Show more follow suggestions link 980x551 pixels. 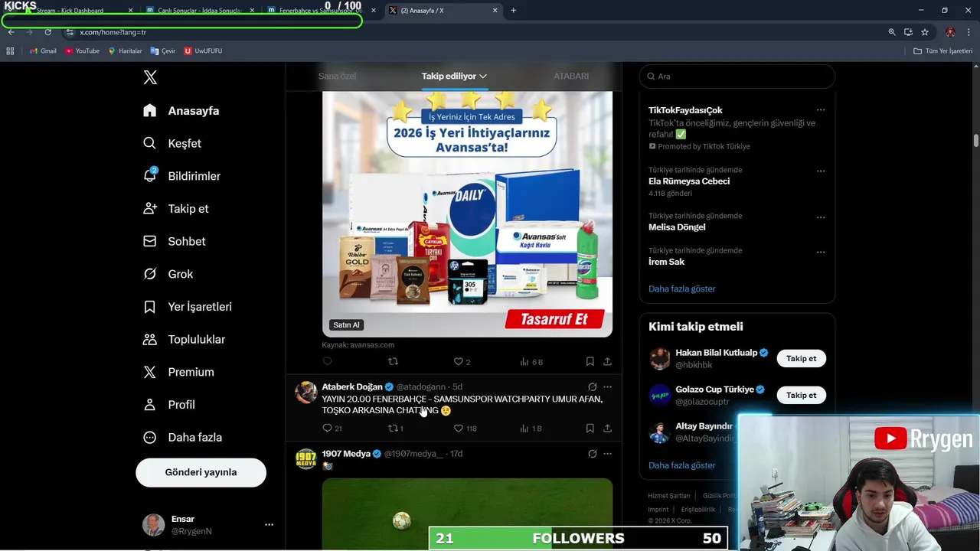pos(681,465)
